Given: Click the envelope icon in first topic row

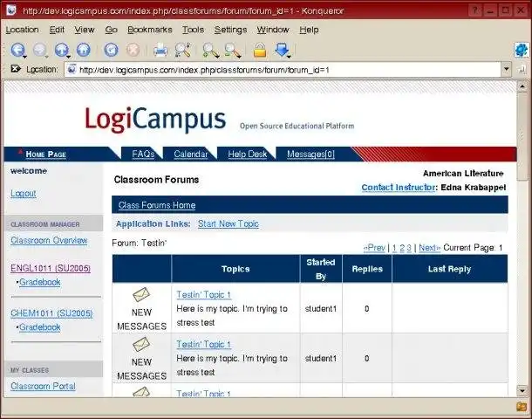Looking at the screenshot, I should [141, 295].
